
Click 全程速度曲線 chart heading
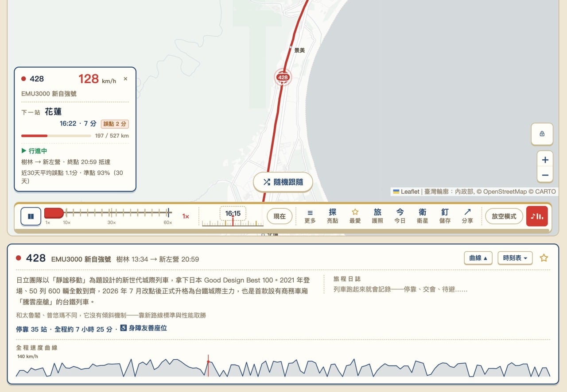pos(37,348)
